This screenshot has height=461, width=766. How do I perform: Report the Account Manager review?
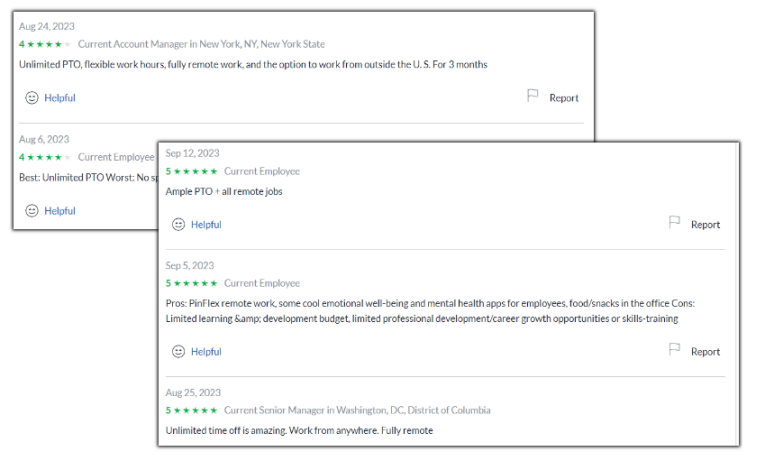tap(564, 98)
